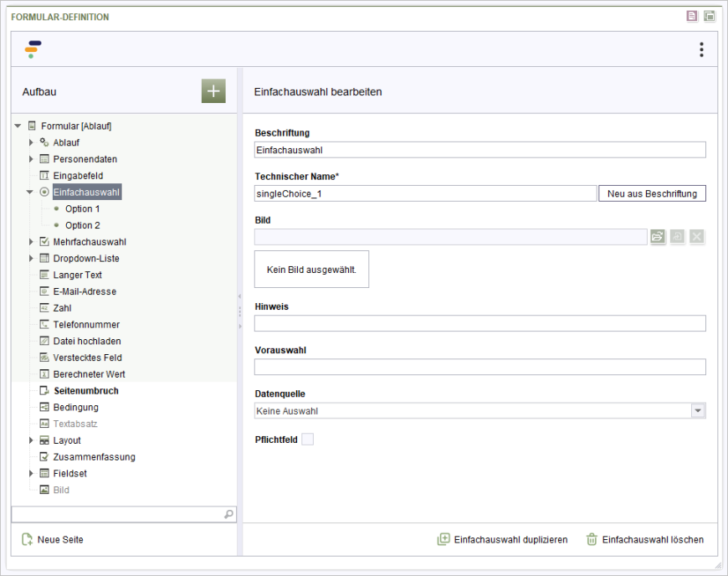Click the green layout icon in header

pyautogui.click(x=710, y=16)
